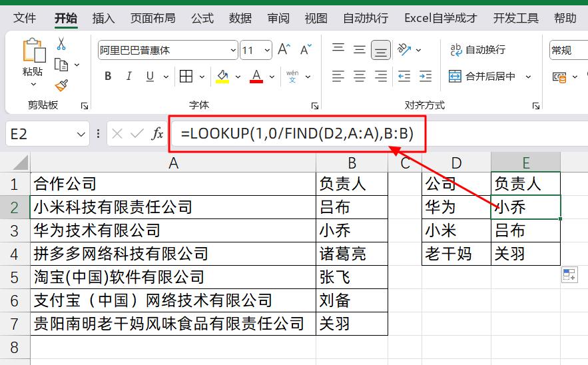Open the 文件 menu
The height and width of the screenshot is (365, 588).
tap(25, 17)
